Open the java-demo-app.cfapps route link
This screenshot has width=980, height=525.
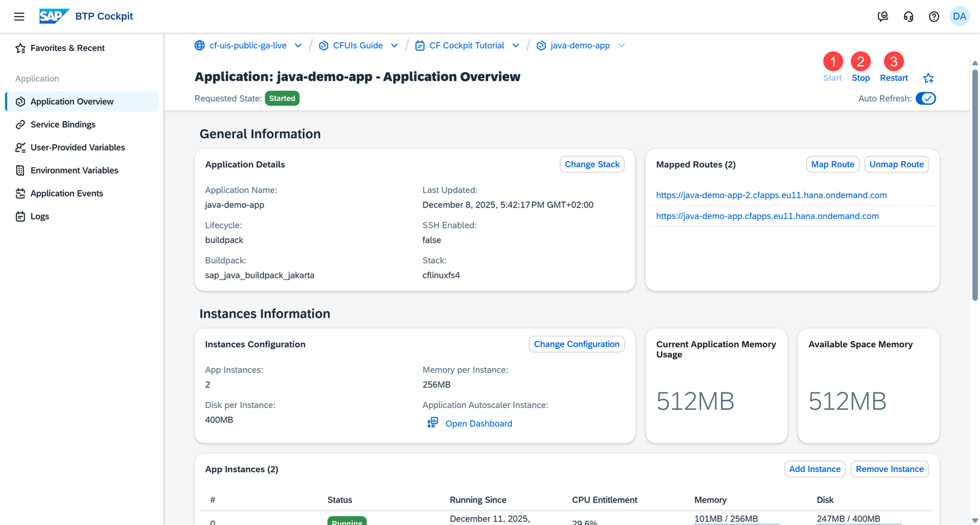768,216
